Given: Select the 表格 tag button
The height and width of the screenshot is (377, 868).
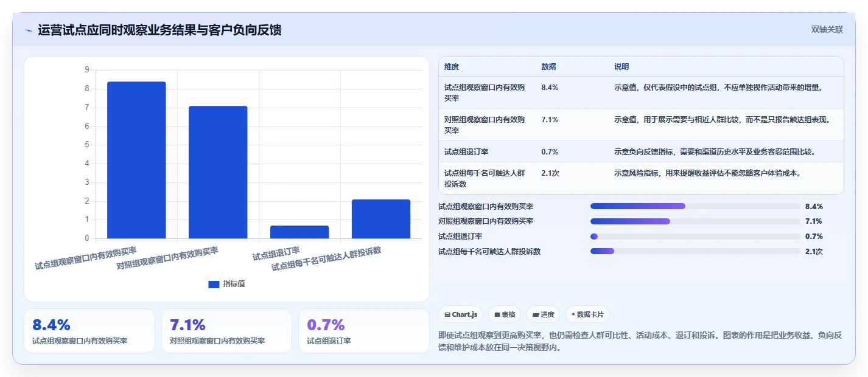Looking at the screenshot, I should click(505, 314).
